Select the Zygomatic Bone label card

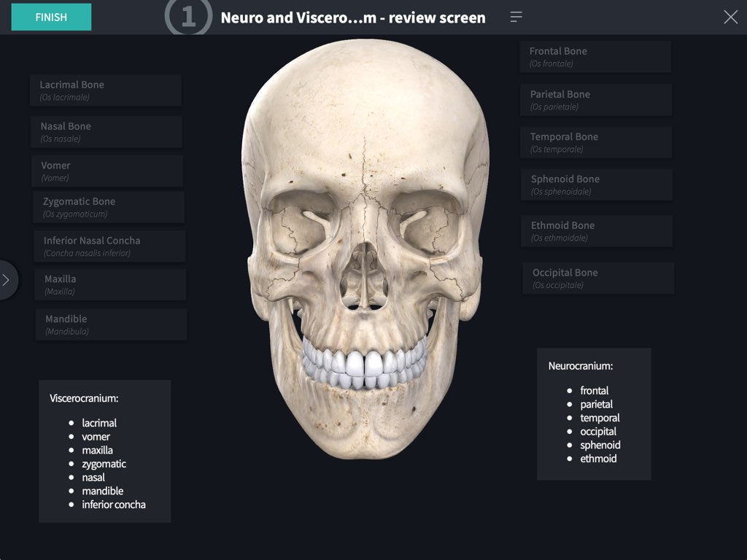coord(108,206)
